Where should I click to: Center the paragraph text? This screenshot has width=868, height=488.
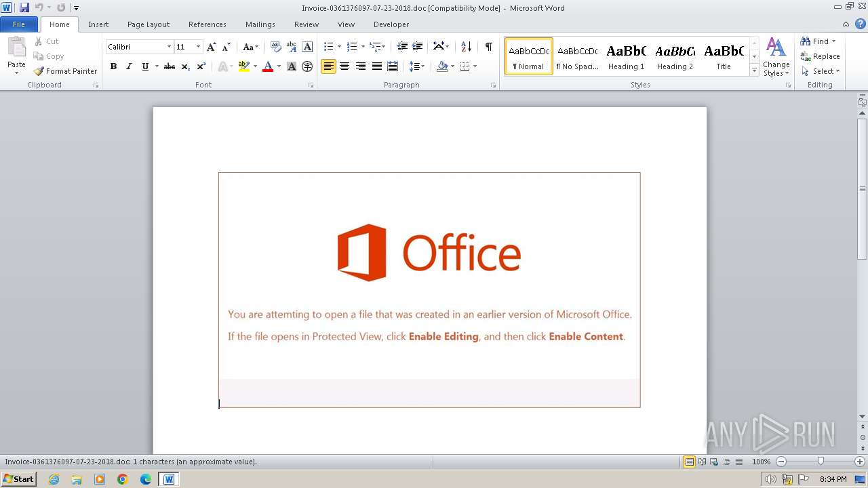point(344,66)
